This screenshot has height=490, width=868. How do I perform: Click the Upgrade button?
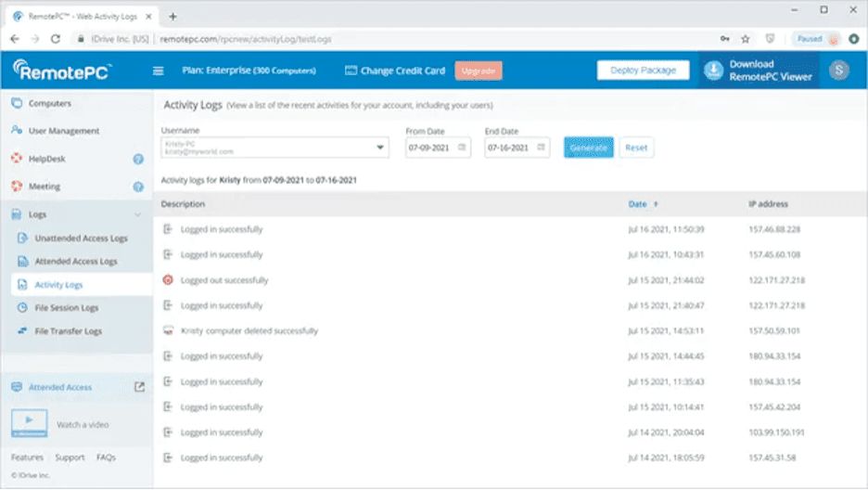(479, 71)
